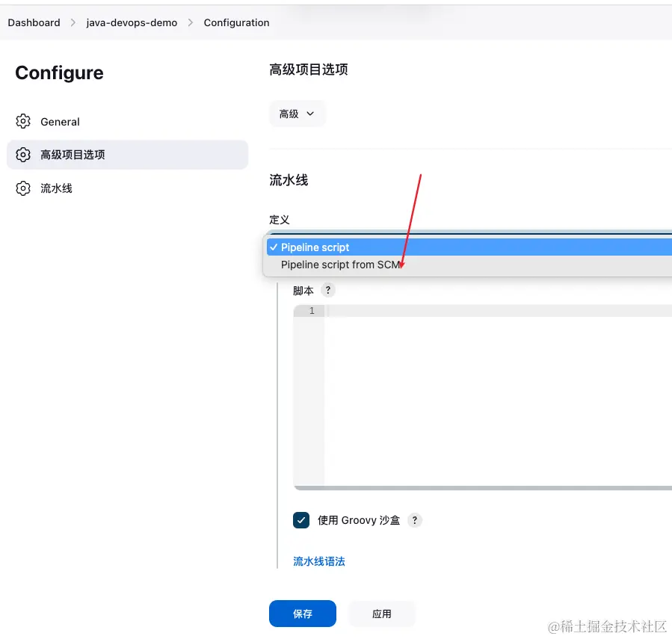
Task: Click Configuration breadcrumb
Action: [236, 22]
